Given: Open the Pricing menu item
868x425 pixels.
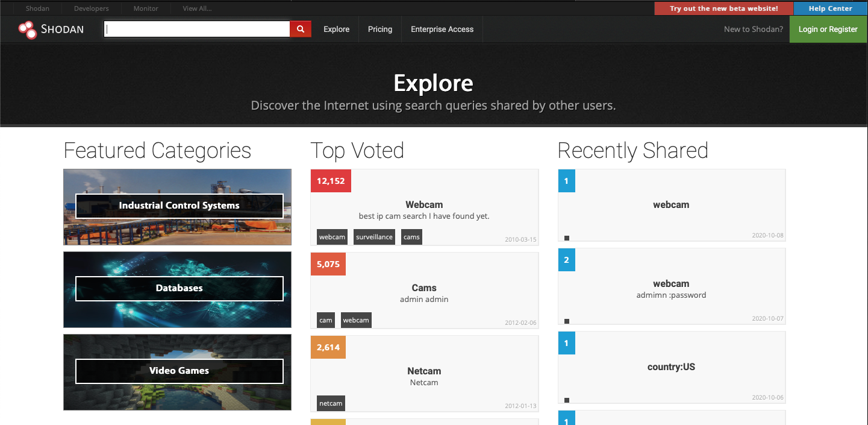Looking at the screenshot, I should click(x=380, y=29).
